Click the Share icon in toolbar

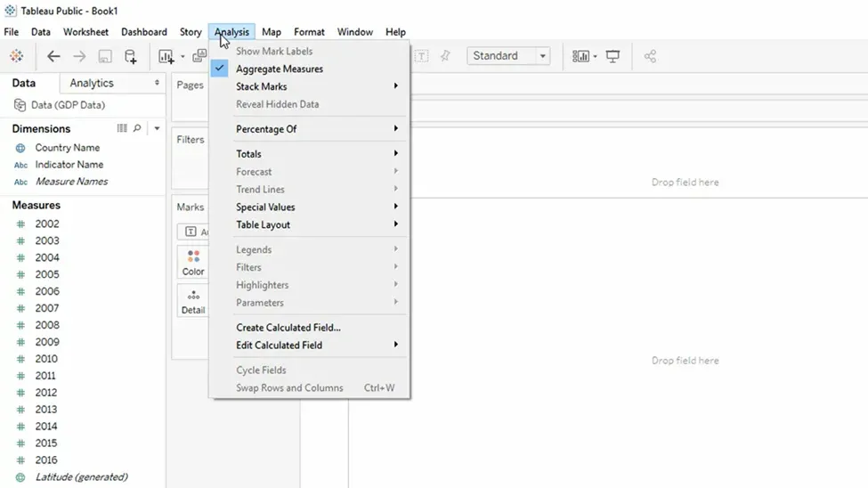(x=650, y=56)
